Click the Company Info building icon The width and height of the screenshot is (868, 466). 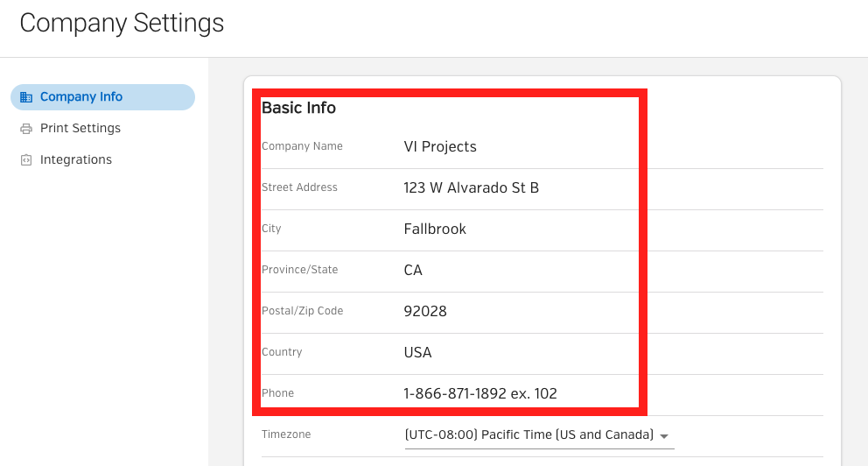click(x=26, y=97)
